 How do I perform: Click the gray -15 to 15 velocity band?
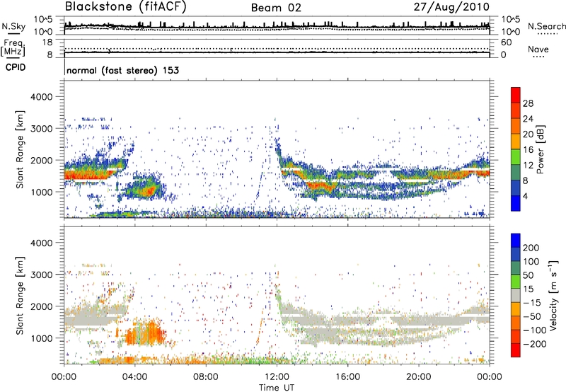click(516, 296)
